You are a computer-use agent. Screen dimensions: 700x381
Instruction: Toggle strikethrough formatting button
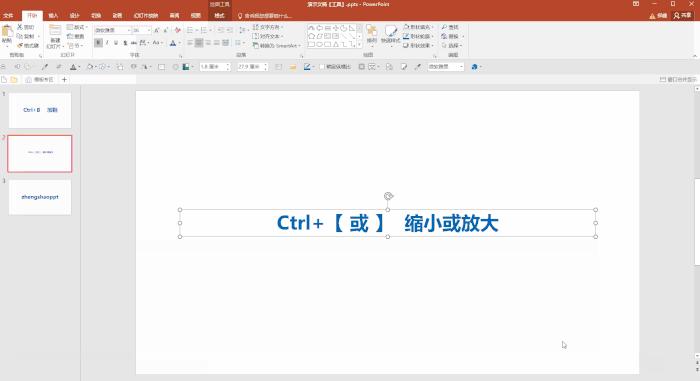[x=134, y=43]
